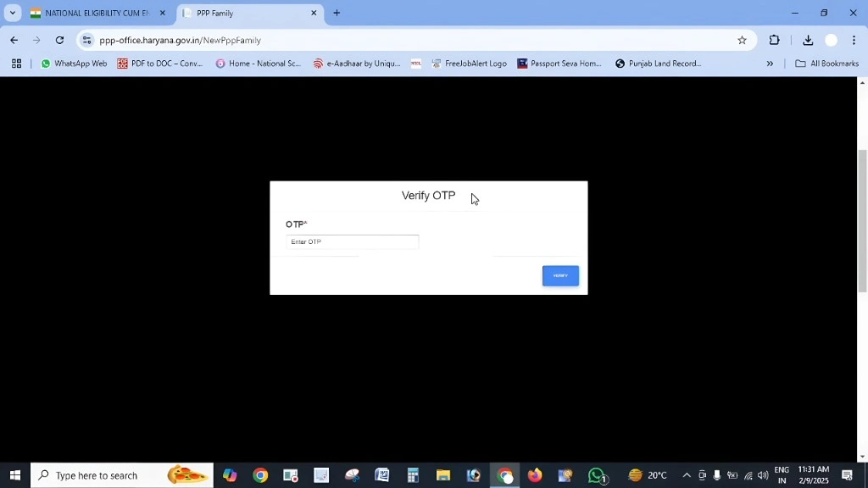View site information via the address bar icon
This screenshot has height=488, width=868.
tap(87, 40)
